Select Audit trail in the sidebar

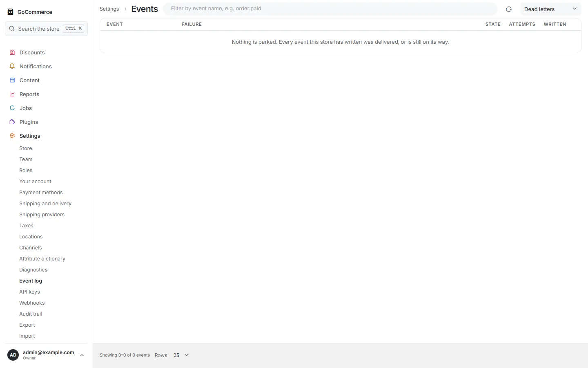31,314
